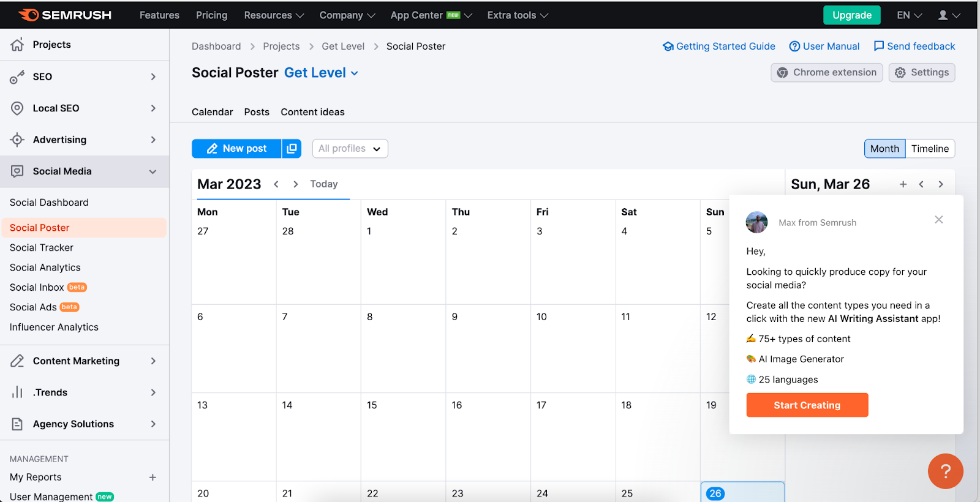
Task: Switch to the Content ideas tab
Action: 312,112
